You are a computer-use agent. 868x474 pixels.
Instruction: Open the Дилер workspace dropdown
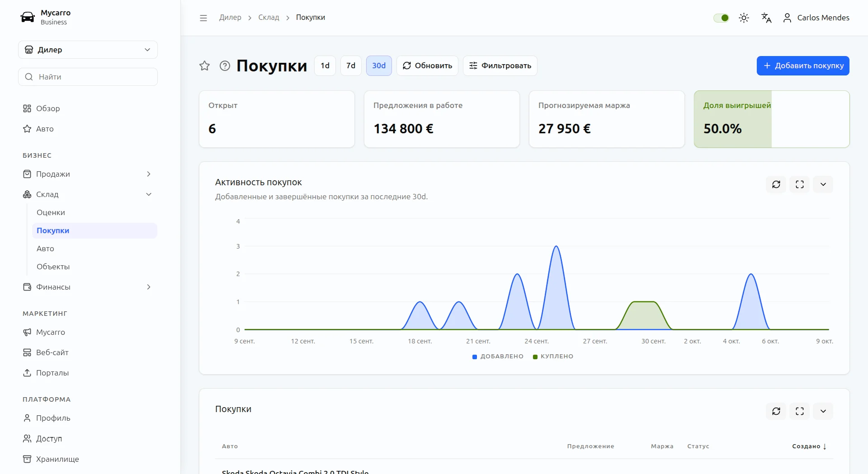click(88, 50)
